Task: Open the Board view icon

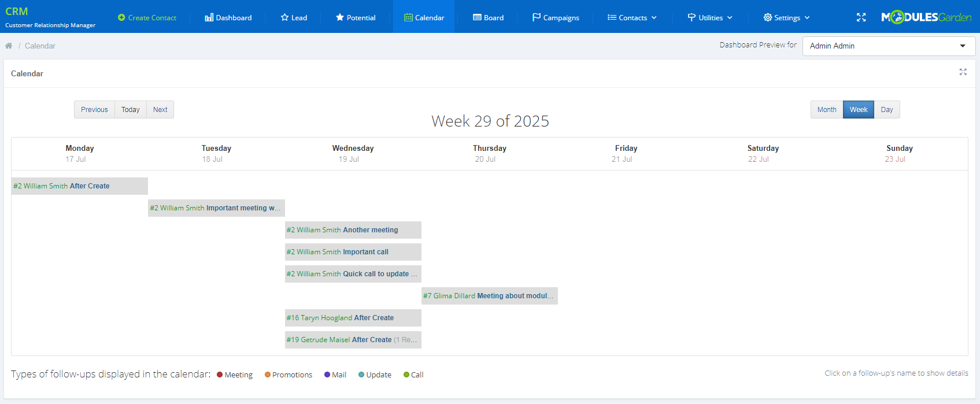Action: (x=477, y=17)
